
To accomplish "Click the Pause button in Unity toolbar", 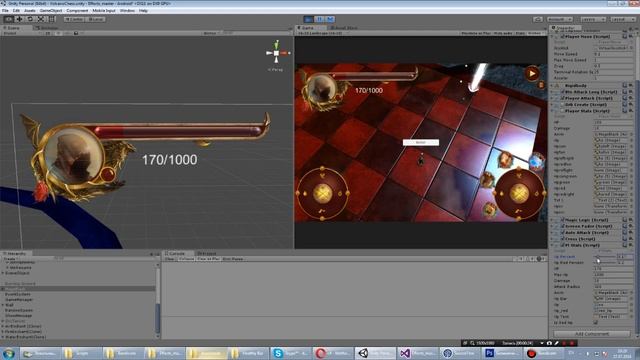I will pos(320,19).
